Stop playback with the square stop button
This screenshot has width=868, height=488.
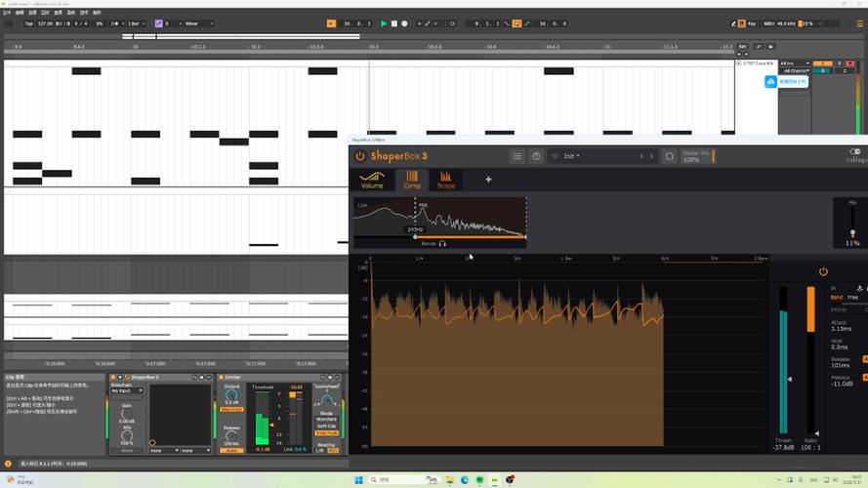[394, 23]
